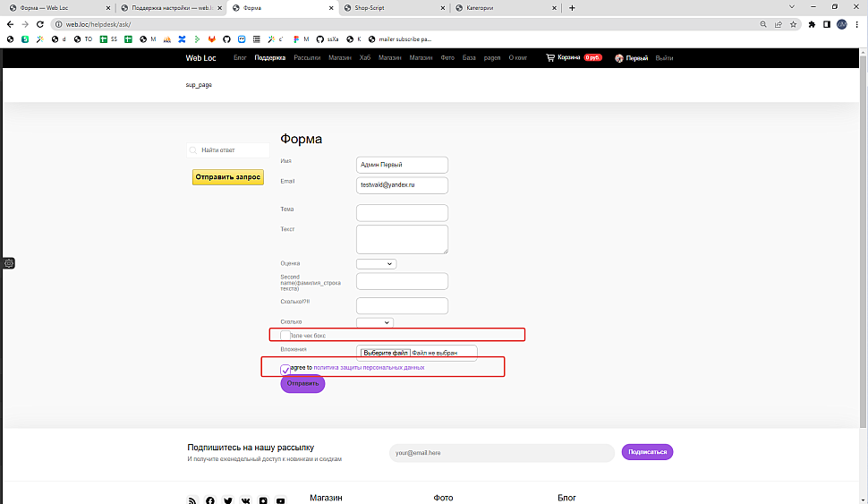The height and width of the screenshot is (504, 868).
Task: Click the yellow 'Отправить запрос' button
Action: click(228, 177)
